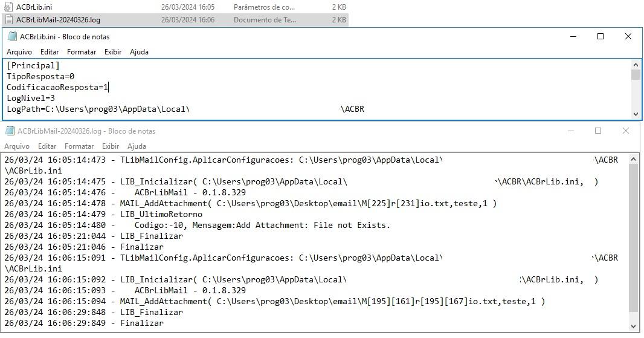Click Notepad icon in ACBrLib.ini title bar

coord(12,37)
